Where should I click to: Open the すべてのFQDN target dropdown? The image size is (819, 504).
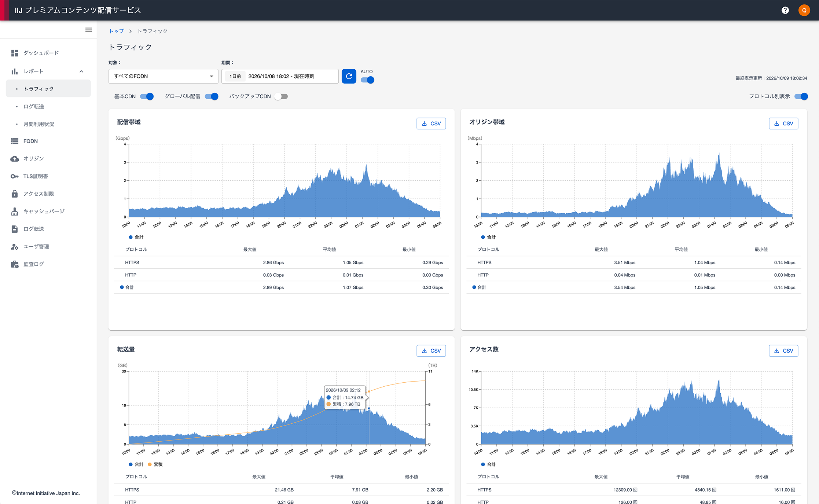(164, 76)
